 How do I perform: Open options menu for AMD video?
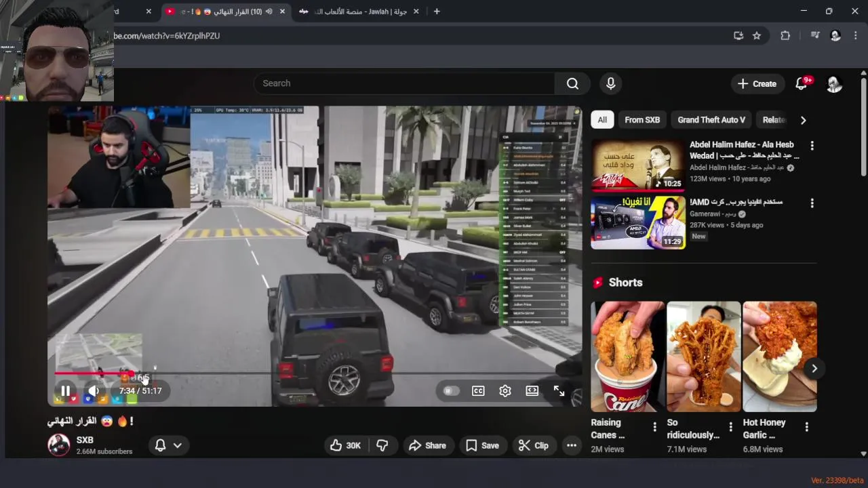pyautogui.click(x=812, y=203)
